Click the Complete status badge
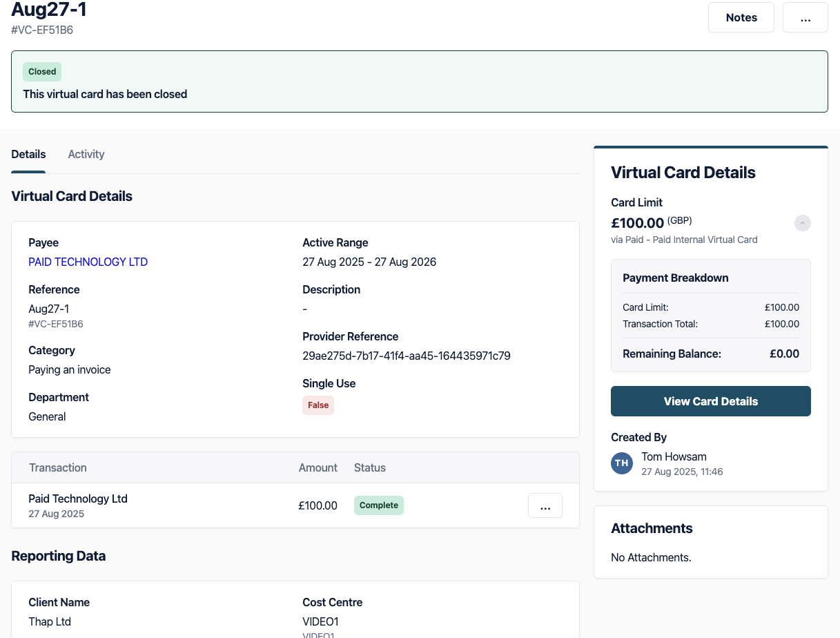This screenshot has width=840, height=638. click(378, 505)
